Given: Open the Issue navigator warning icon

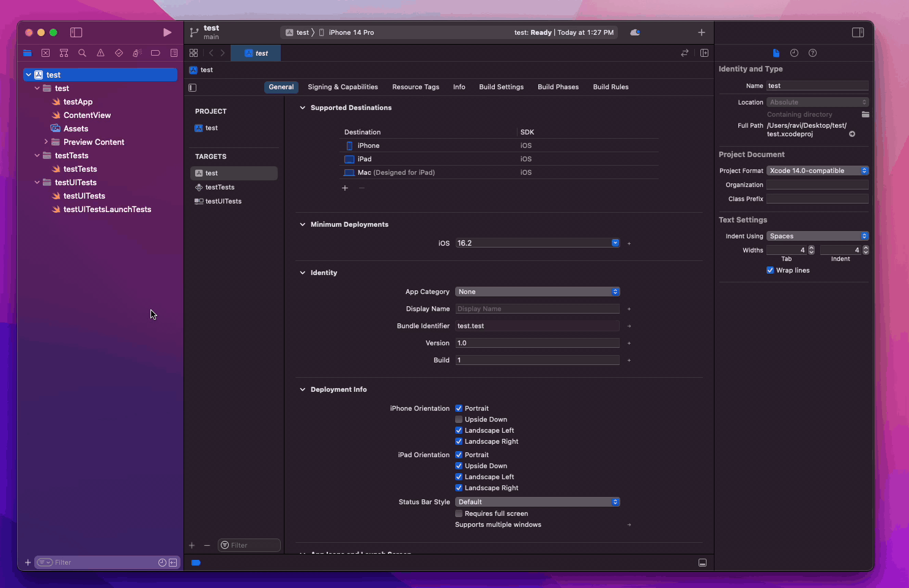Looking at the screenshot, I should coord(100,53).
